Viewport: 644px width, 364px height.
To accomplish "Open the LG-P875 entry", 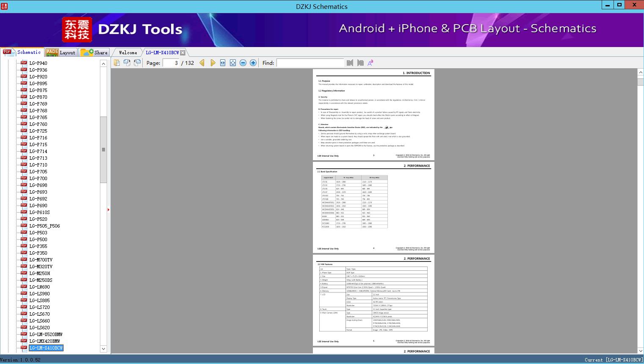I will click(x=38, y=90).
